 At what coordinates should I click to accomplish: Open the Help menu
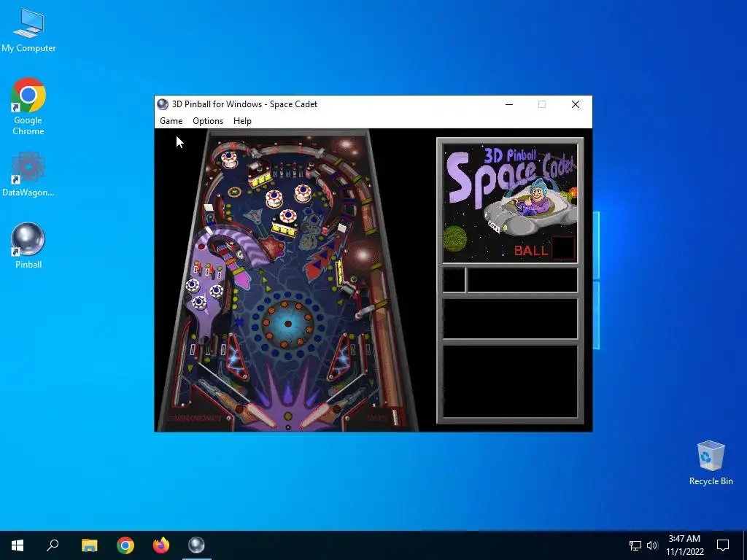click(x=242, y=121)
